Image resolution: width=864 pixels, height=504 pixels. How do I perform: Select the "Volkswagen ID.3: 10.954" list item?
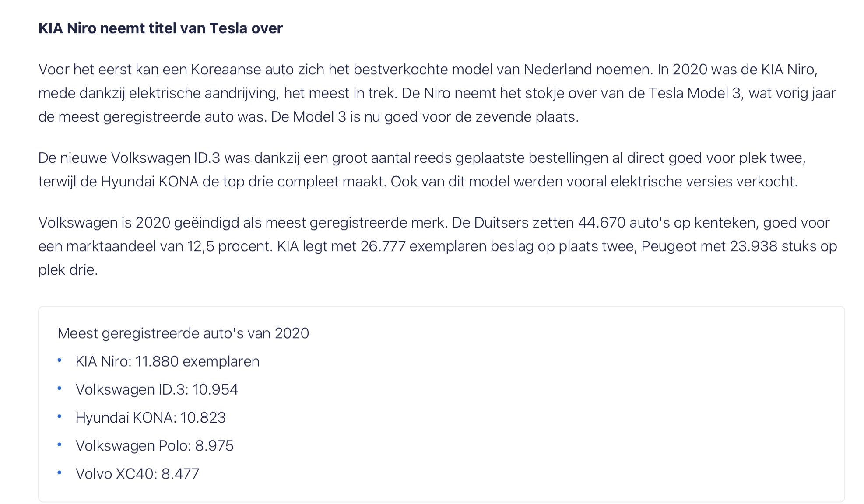click(157, 390)
